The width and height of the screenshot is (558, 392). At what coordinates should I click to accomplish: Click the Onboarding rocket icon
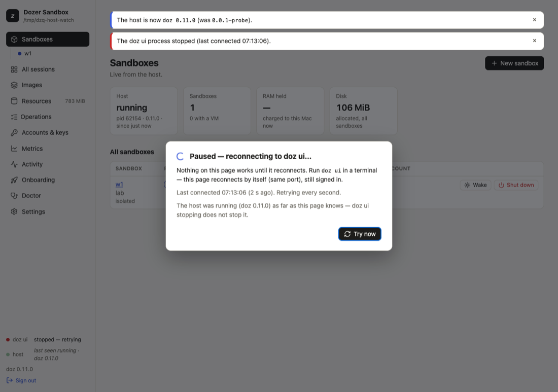click(14, 180)
